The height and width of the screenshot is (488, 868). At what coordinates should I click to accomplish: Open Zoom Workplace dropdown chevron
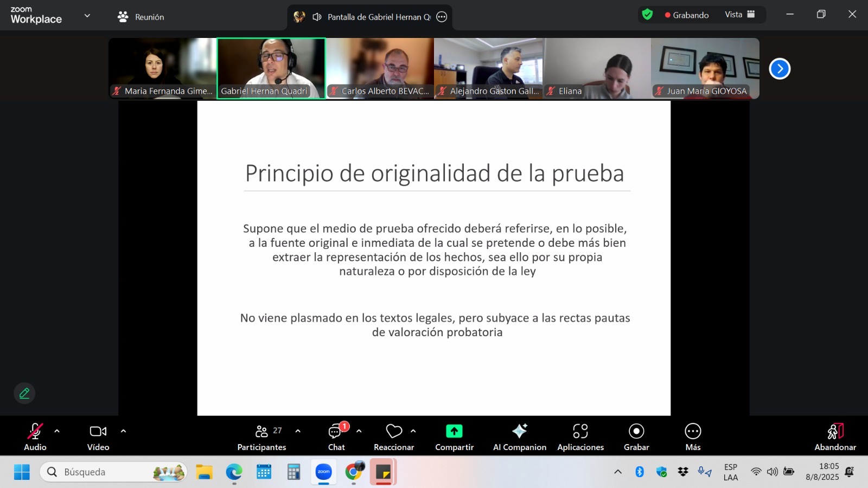click(87, 16)
